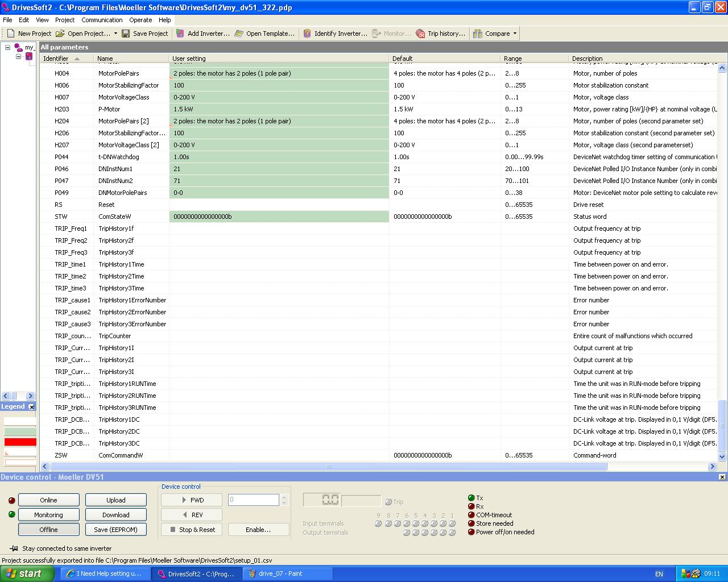The height and width of the screenshot is (582, 728).
Task: Click the Trip indicator LED
Action: 388,502
